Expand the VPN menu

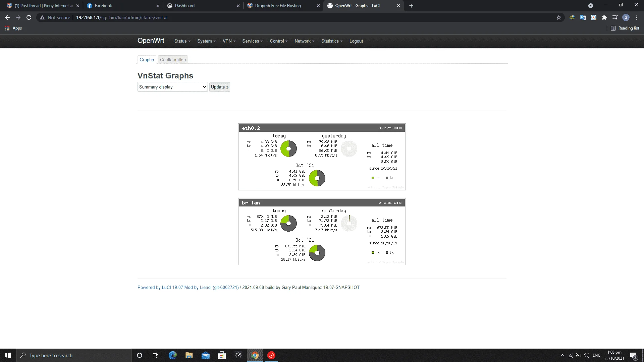229,41
